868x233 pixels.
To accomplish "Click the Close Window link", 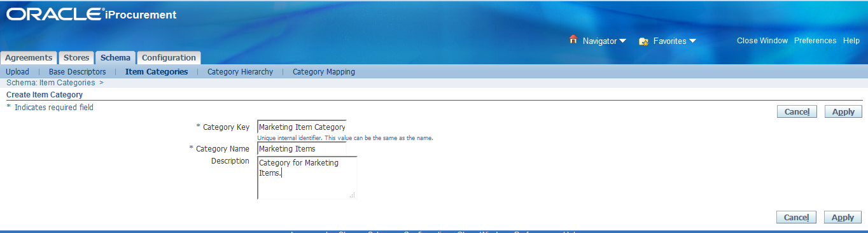I will [x=762, y=41].
